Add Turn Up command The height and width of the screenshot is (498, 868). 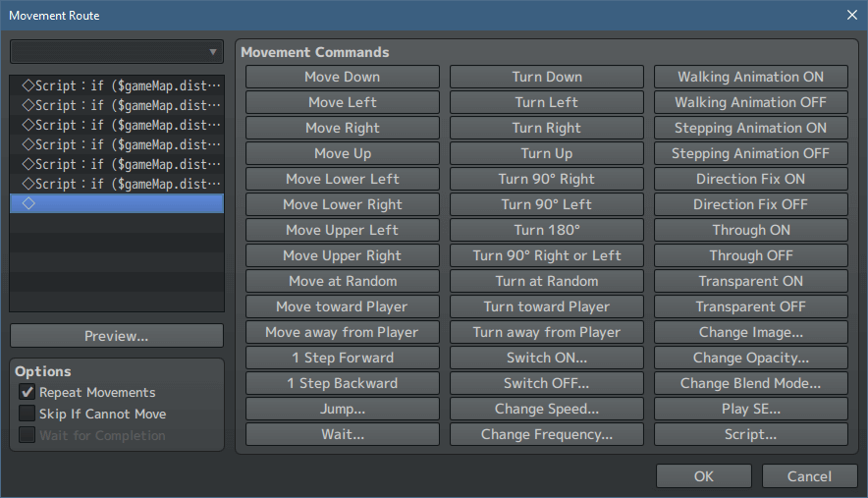pos(547,153)
